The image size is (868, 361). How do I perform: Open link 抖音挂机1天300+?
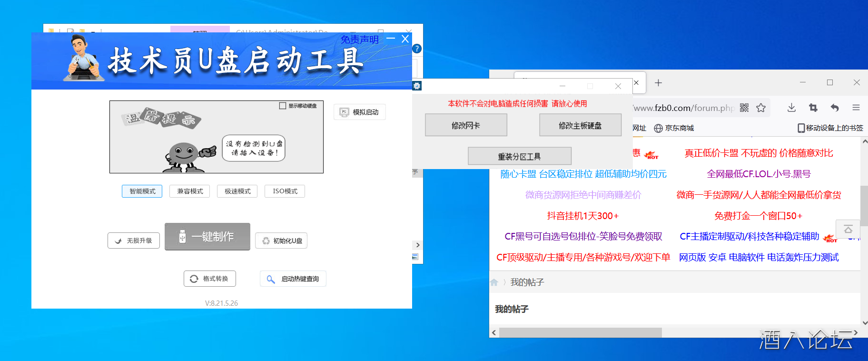coord(583,216)
